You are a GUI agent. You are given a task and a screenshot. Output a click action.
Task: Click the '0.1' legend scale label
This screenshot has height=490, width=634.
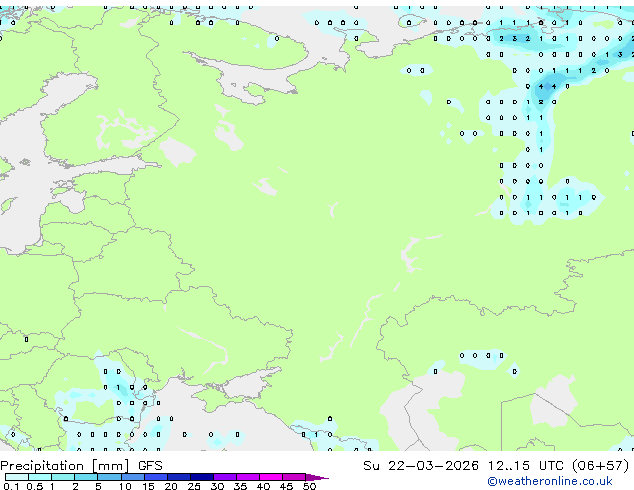(x=10, y=486)
